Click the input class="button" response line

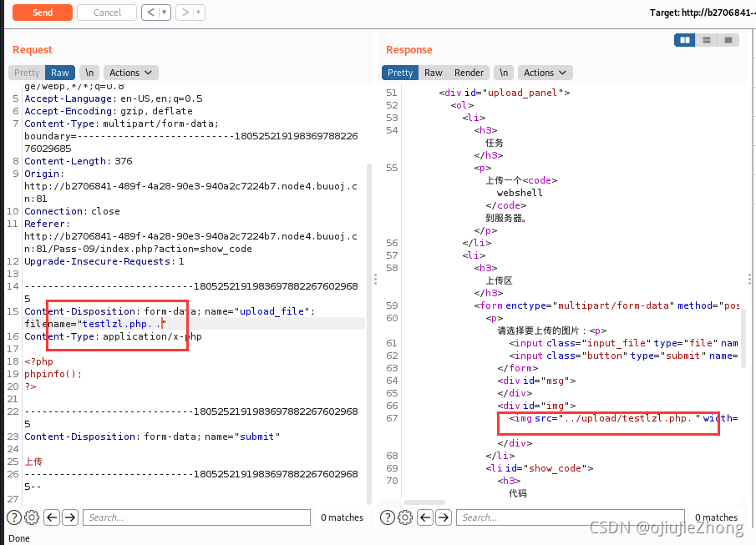pyautogui.click(x=623, y=356)
